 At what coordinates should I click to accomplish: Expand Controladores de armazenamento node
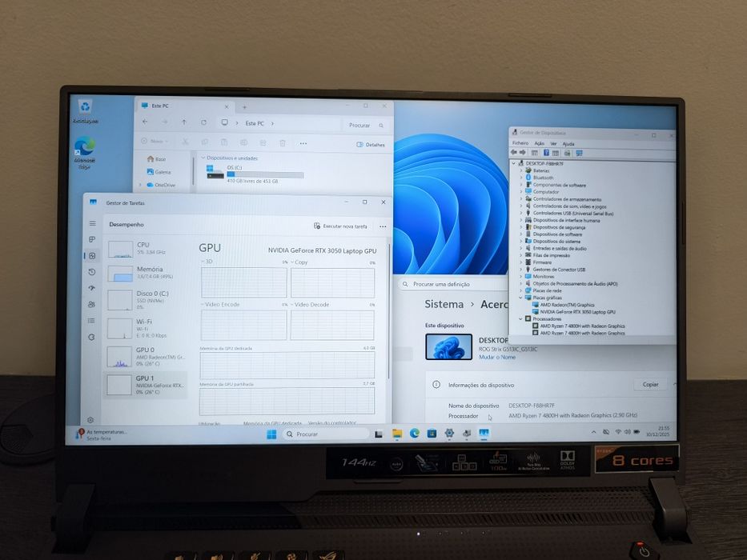tap(521, 198)
